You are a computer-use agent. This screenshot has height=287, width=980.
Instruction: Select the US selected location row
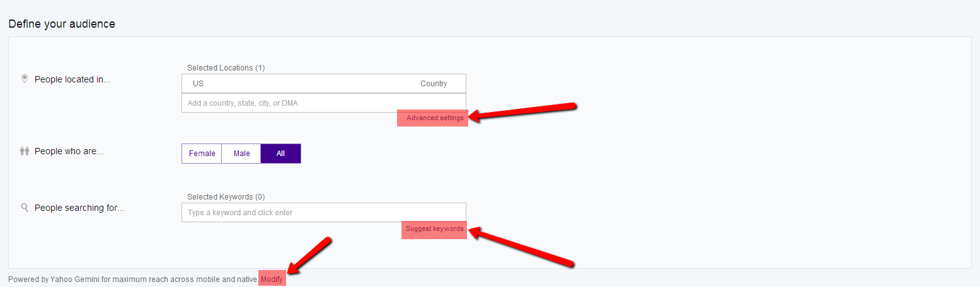tap(324, 84)
